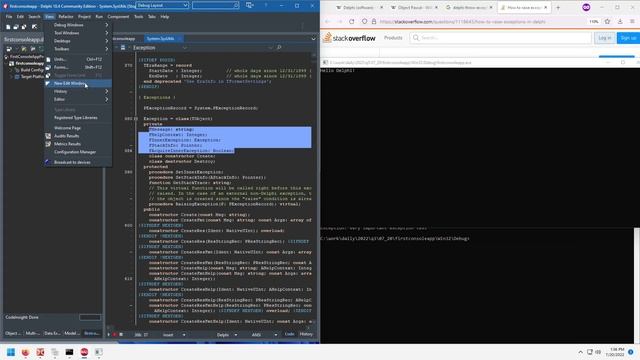Expand Build Configurations tree node
Screen dimensions: 640x360
(x=11, y=70)
